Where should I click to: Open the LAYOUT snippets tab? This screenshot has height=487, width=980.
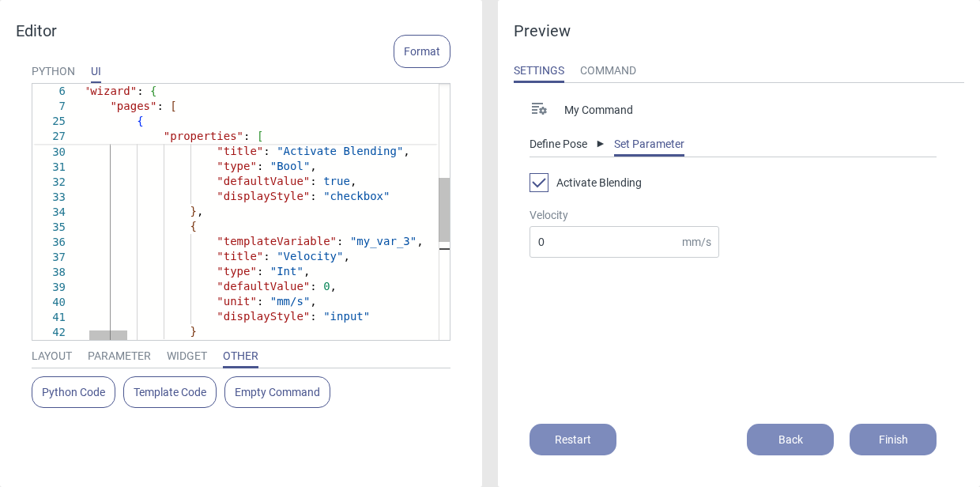51,356
